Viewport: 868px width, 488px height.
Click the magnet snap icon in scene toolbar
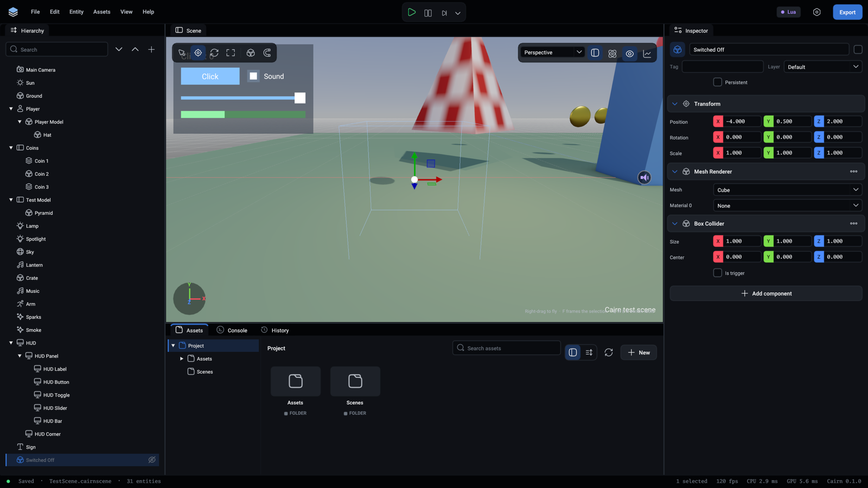click(267, 53)
